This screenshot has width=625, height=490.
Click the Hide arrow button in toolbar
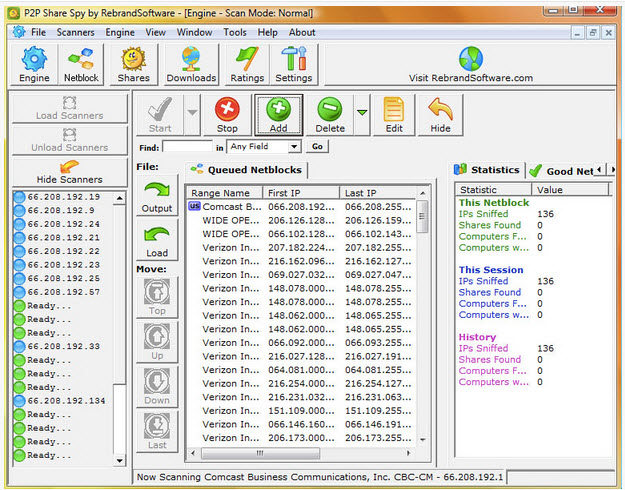[440, 115]
